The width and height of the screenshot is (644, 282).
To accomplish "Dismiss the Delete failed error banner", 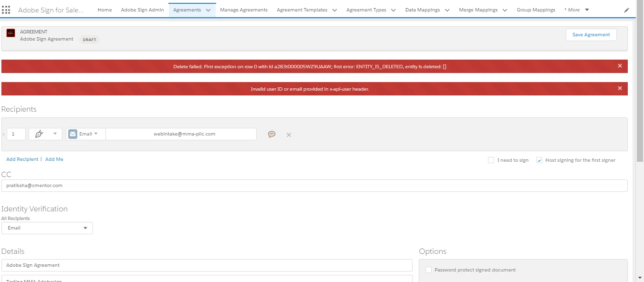I will [x=620, y=66].
